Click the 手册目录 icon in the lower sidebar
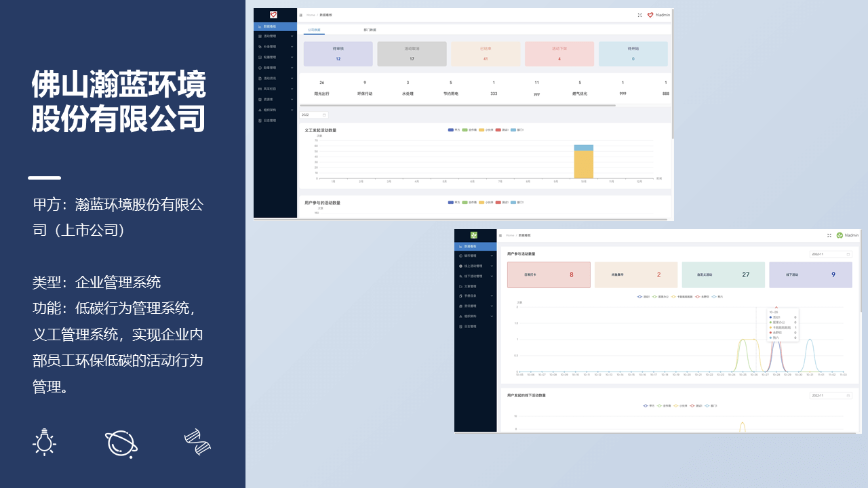 [460, 296]
